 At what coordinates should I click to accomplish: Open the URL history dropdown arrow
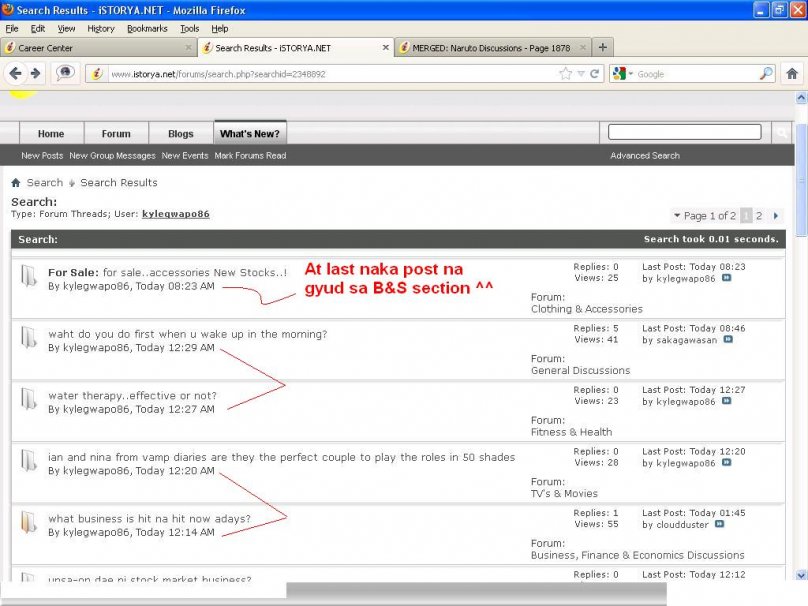581,74
